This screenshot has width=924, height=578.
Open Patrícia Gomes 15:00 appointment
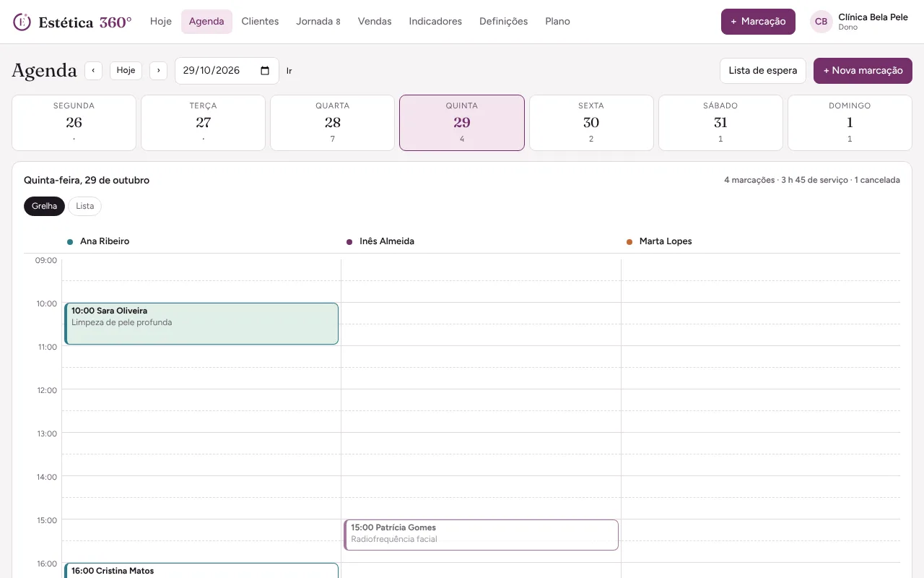coord(481,535)
